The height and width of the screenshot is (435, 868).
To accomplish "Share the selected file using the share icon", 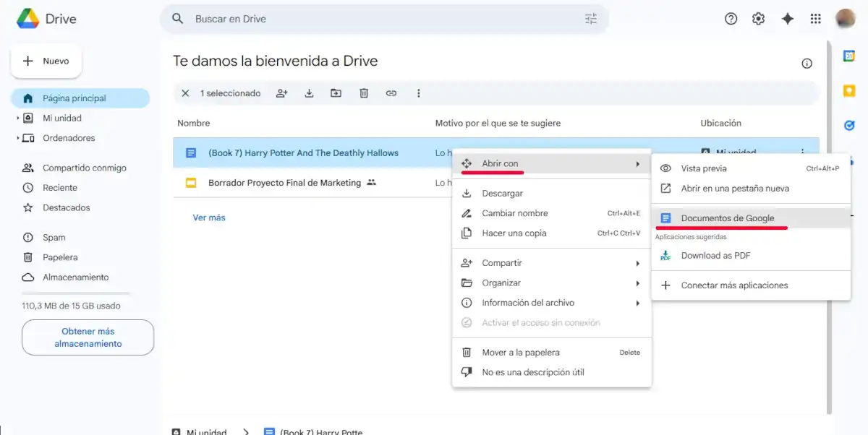I will [x=281, y=93].
